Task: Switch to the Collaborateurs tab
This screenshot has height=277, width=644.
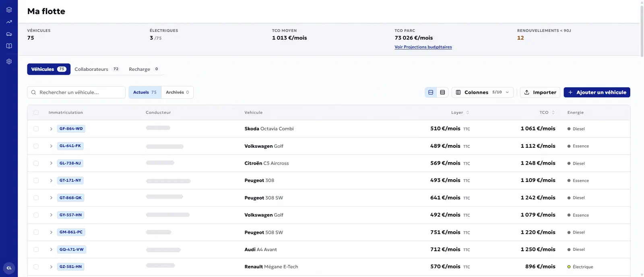Action: (97, 69)
